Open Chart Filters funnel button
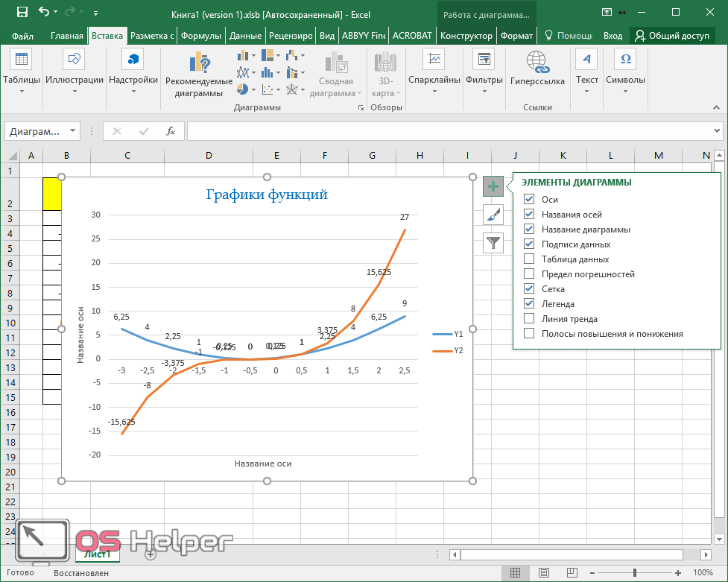 tap(493, 242)
